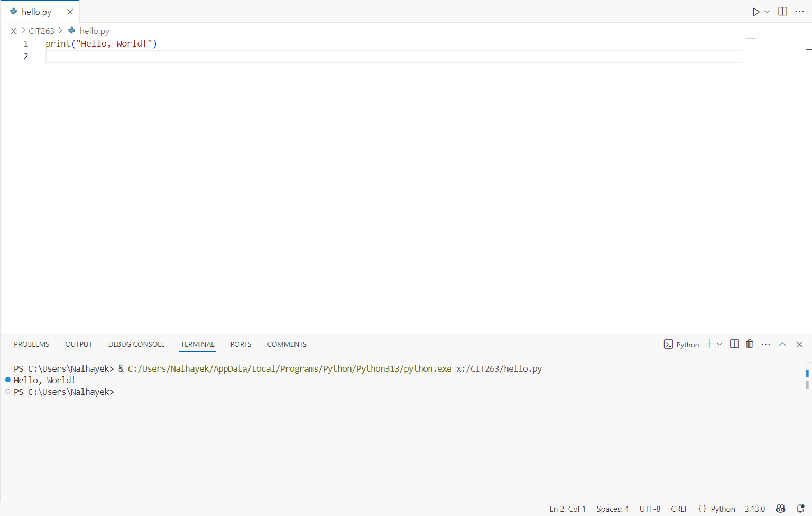Screen dimensions: 812x516
Task: Click the curly braces language status icon
Action: (702, 509)
